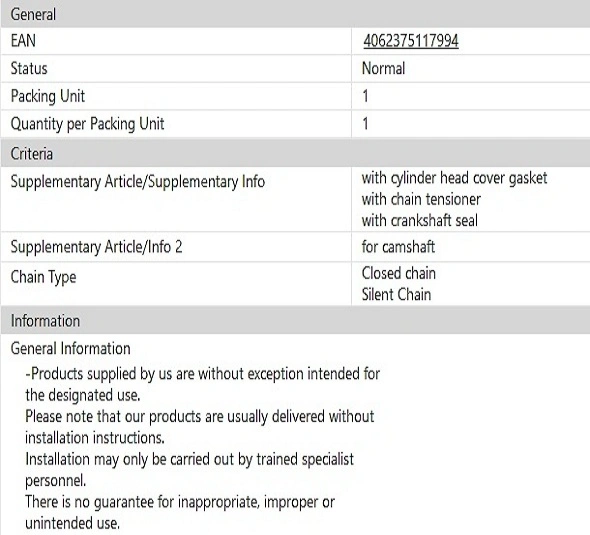This screenshot has width=590, height=535.
Task: Select the Packing Unit value 1
Action: (x=365, y=96)
